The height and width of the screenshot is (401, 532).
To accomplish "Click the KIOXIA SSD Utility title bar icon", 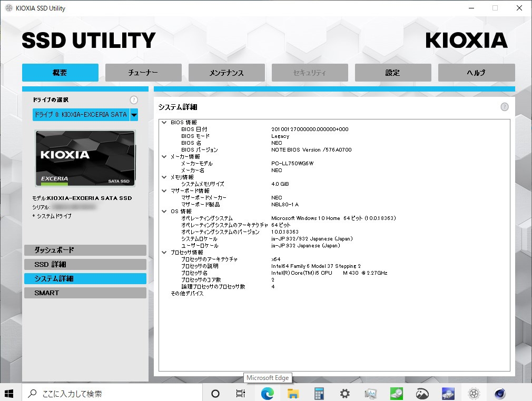I will pyautogui.click(x=9, y=8).
